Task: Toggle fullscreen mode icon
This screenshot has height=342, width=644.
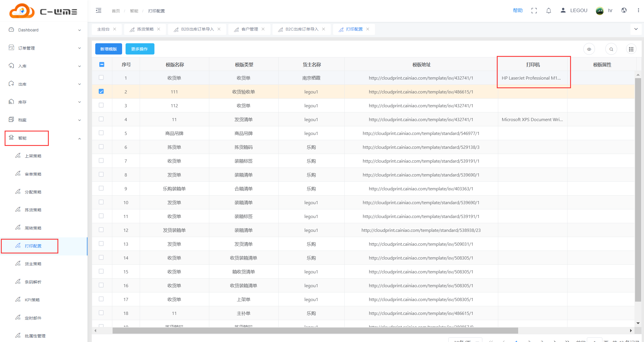Action: tap(534, 11)
